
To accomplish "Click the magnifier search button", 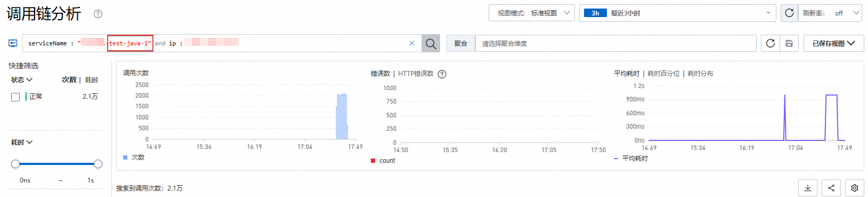I will click(431, 43).
